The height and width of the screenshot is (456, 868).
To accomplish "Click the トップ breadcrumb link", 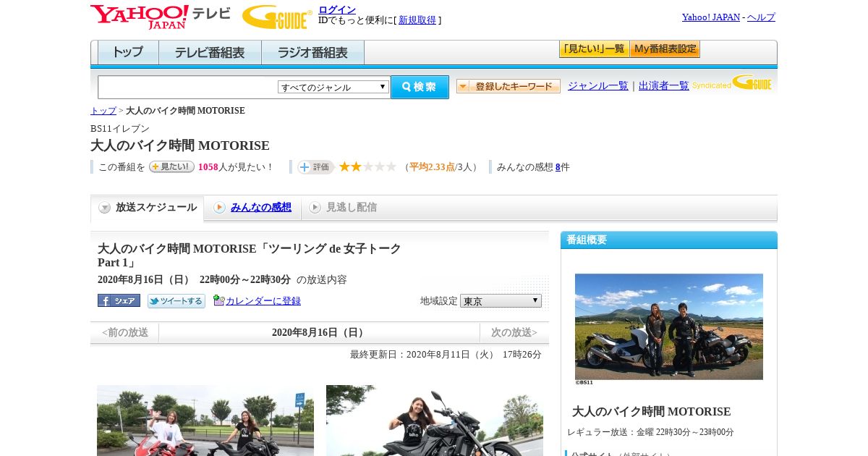I will click(103, 111).
